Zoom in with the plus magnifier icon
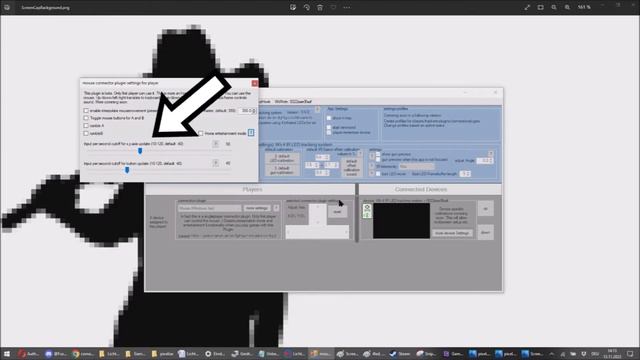This screenshot has width=640, height=360. (x=567, y=7)
